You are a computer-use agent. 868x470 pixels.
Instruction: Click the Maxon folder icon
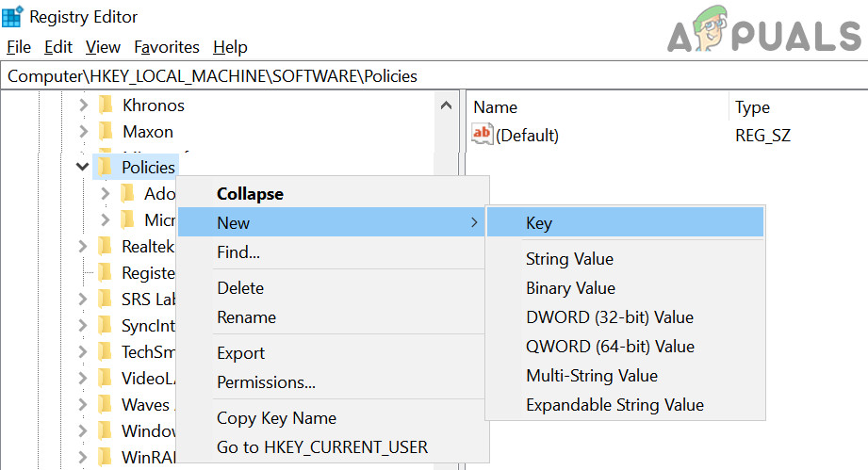click(x=106, y=132)
